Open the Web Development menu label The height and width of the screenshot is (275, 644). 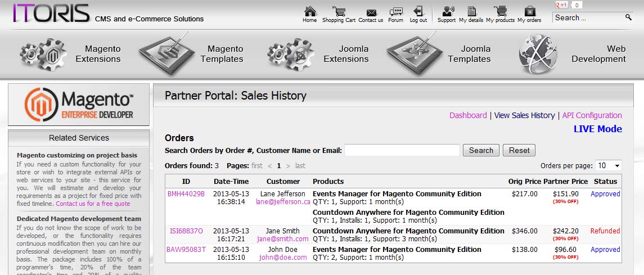[x=599, y=54]
